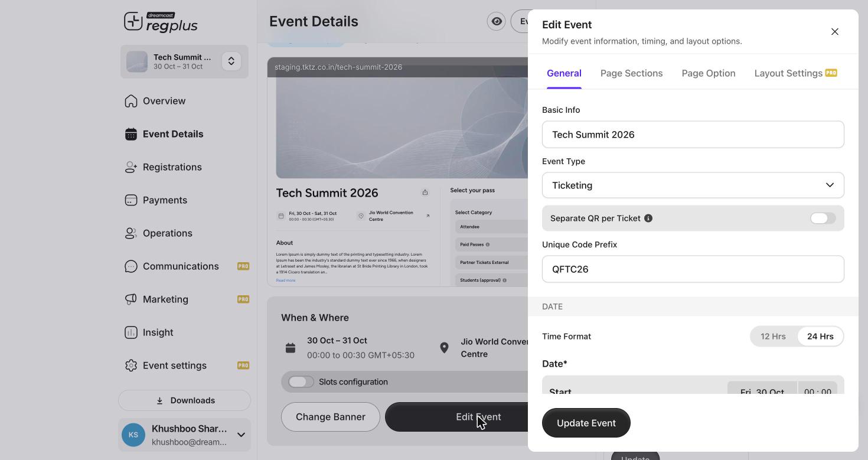This screenshot has height=460, width=868.
Task: Select 12 Hrs time format
Action: click(x=773, y=337)
